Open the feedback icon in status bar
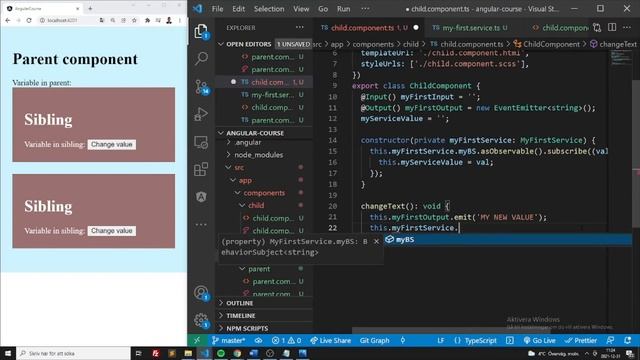This screenshot has height=360, width=640. point(610,340)
